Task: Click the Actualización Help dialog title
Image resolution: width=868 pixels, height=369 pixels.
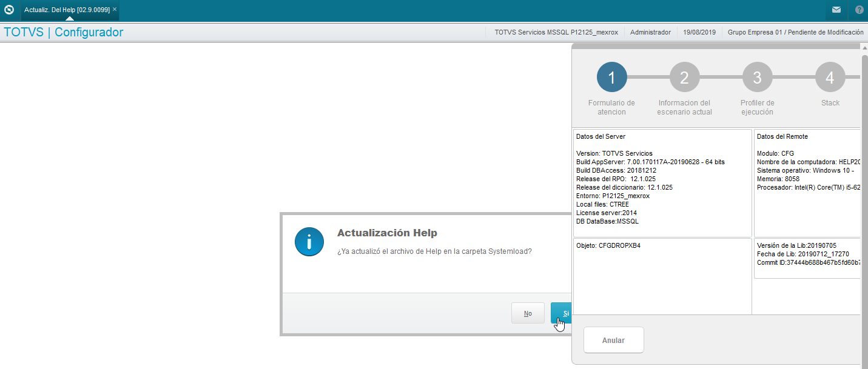Action: pyautogui.click(x=387, y=233)
